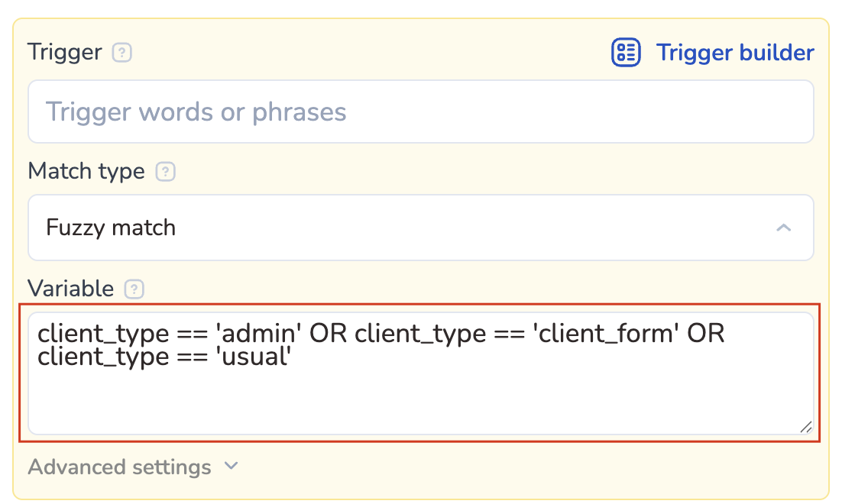Click the help icon beside Trigger label
Viewport: 842px width, 504px height.
[122, 53]
